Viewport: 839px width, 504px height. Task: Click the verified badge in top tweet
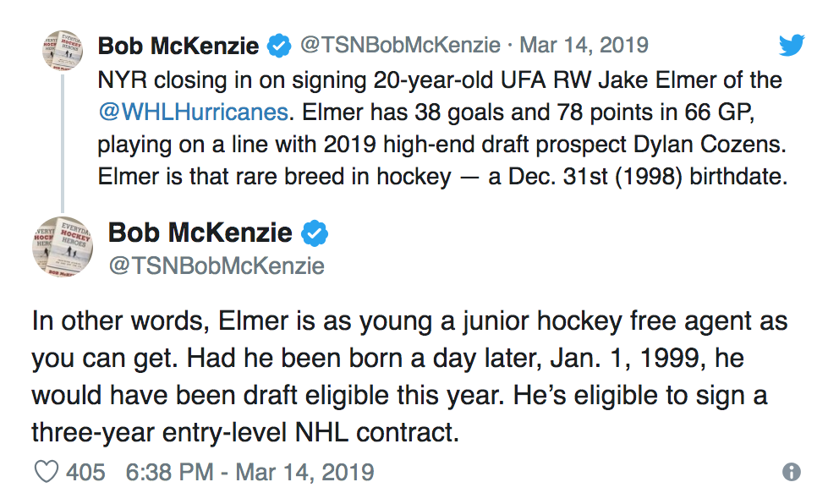point(279,46)
